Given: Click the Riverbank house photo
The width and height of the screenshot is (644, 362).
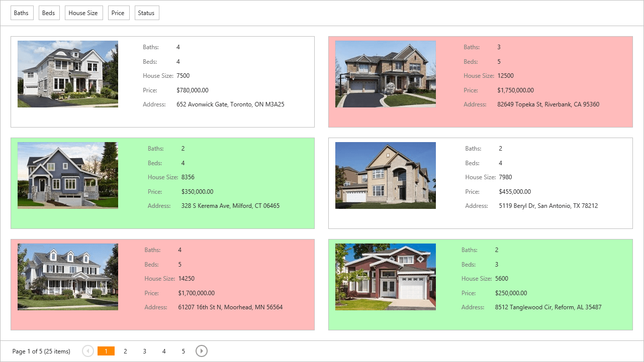Looking at the screenshot, I should click(386, 74).
